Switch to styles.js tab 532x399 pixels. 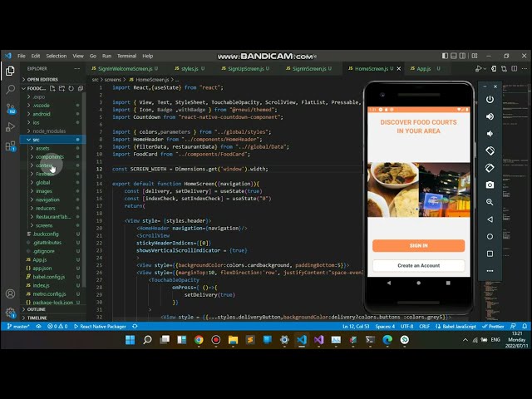[190, 69]
